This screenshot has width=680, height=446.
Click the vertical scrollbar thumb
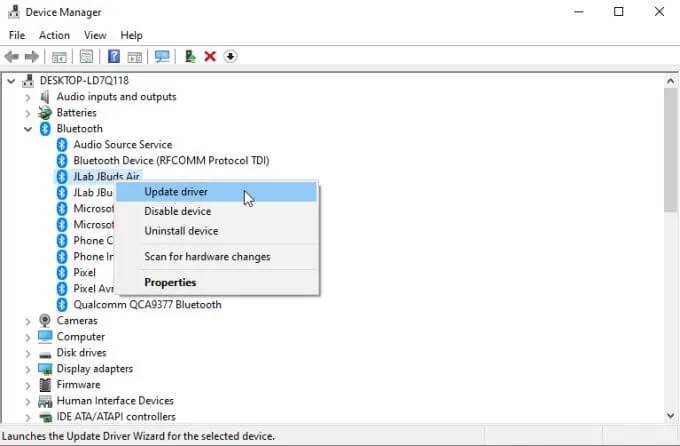(670, 150)
